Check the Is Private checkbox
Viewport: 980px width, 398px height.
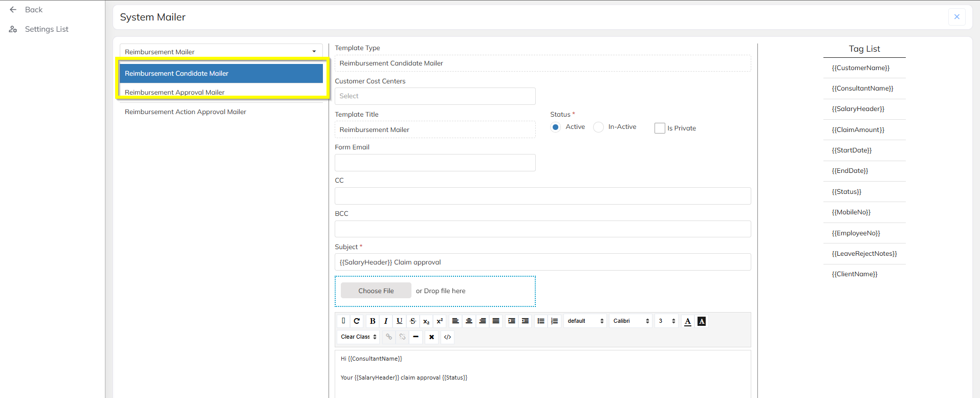[x=660, y=128]
